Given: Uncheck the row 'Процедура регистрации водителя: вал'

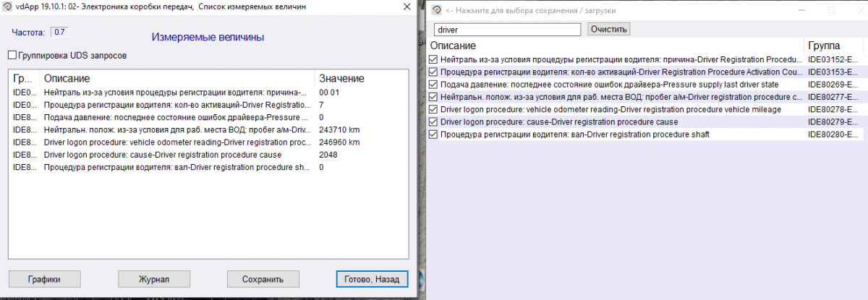Looking at the screenshot, I should click(x=433, y=134).
